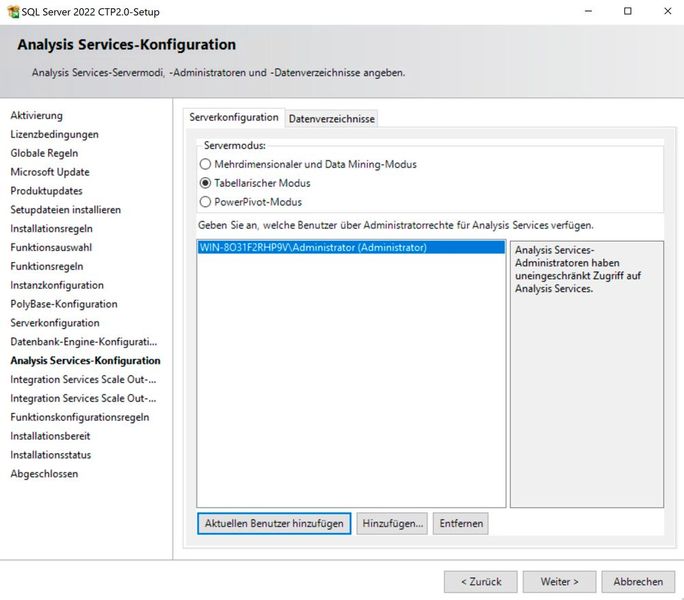
Task: Click Funktionsregeln step in sidebar
Action: (47, 266)
